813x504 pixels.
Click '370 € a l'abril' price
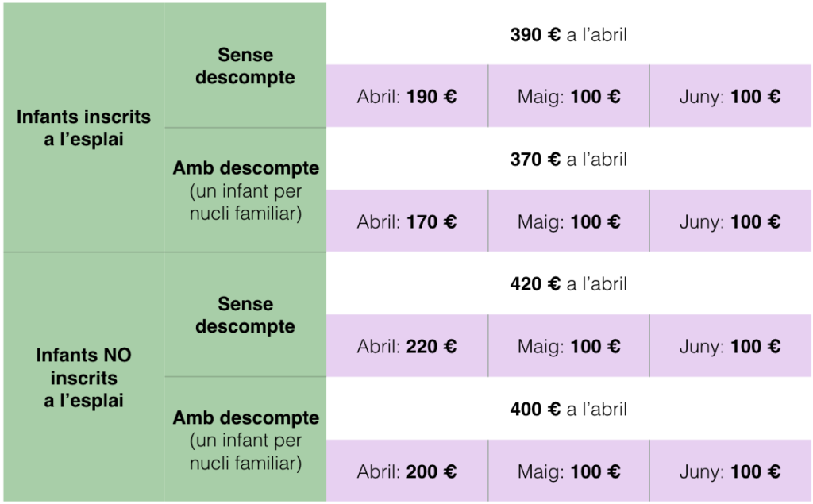[x=568, y=160]
